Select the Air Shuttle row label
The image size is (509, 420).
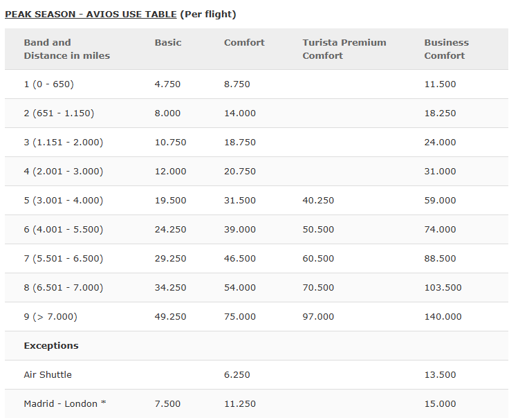point(48,375)
